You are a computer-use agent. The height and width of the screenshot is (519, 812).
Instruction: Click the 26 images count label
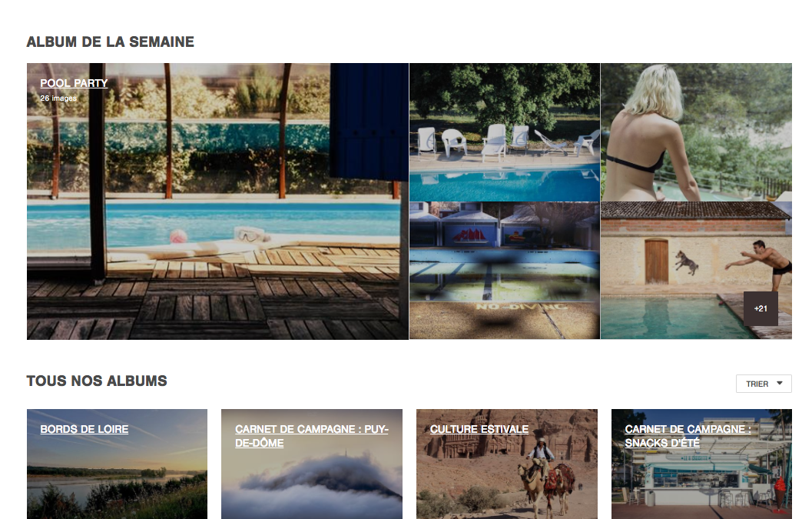pyautogui.click(x=58, y=98)
